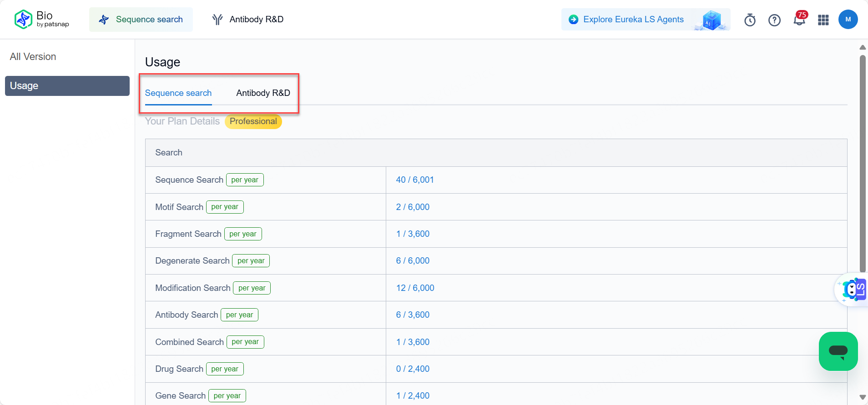Select the Sequence search usage tab
This screenshot has width=868, height=405.
[x=178, y=93]
